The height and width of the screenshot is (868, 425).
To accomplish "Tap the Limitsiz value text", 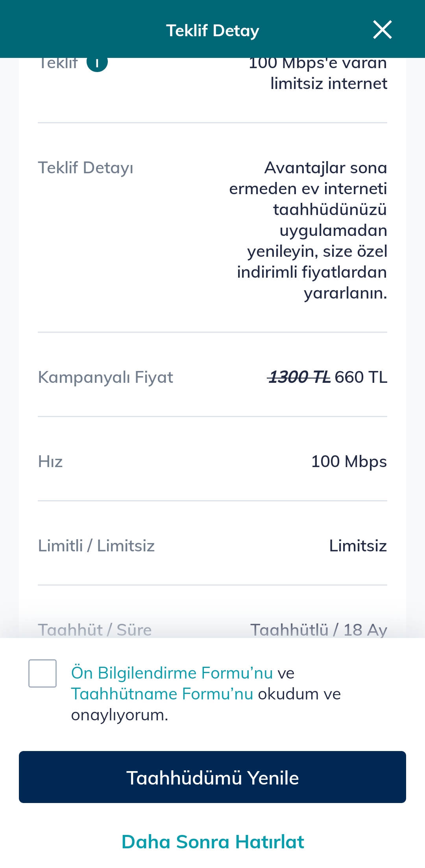I will pos(358,546).
